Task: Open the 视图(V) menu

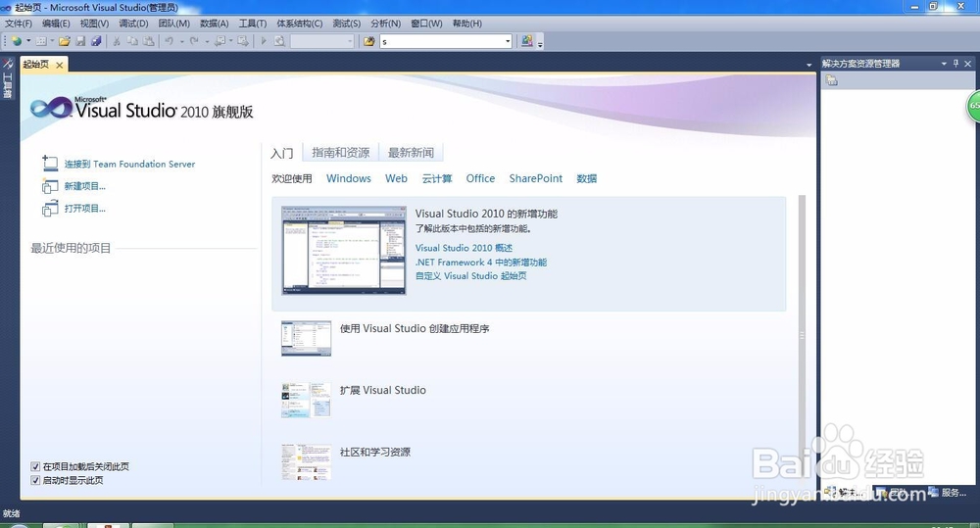Action: [x=94, y=24]
